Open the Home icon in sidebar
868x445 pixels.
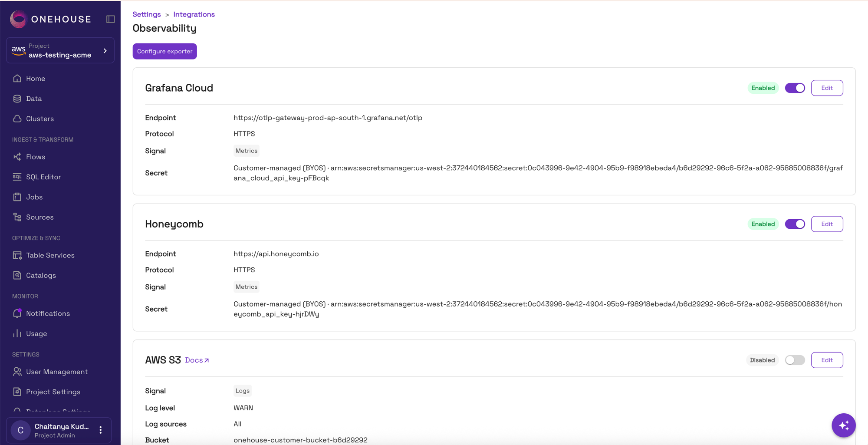(17, 79)
